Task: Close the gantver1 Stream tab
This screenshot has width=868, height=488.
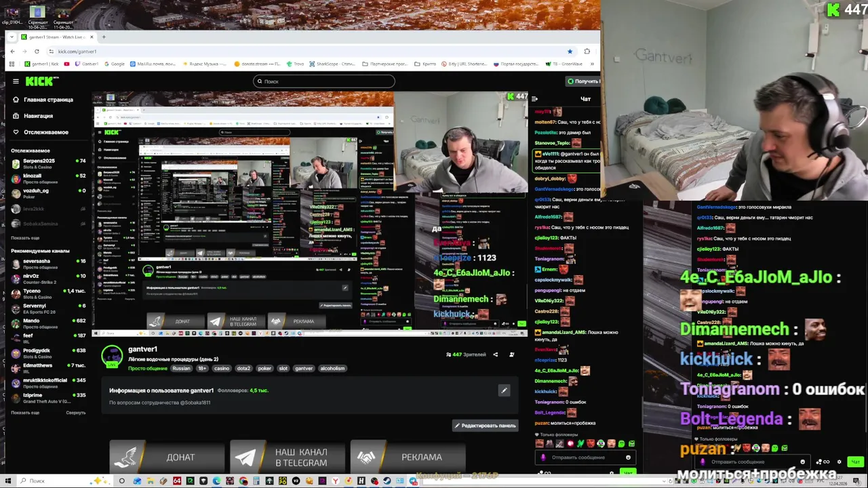Action: [92, 37]
